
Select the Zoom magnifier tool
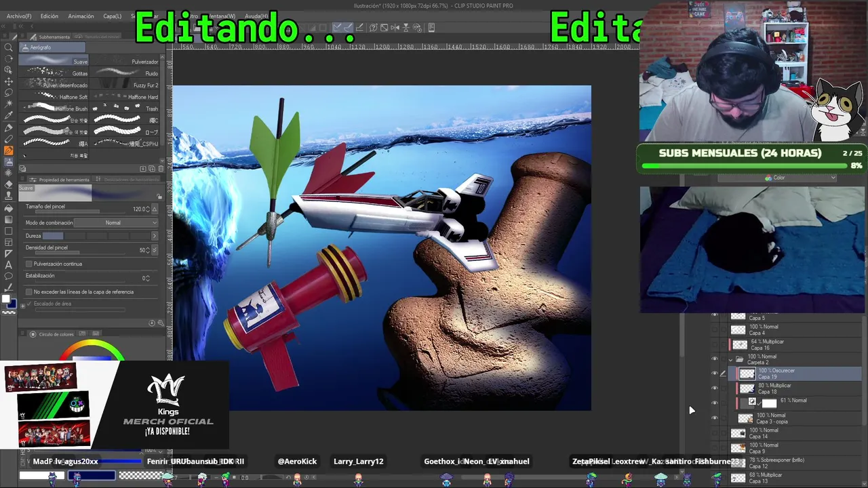pos(9,47)
